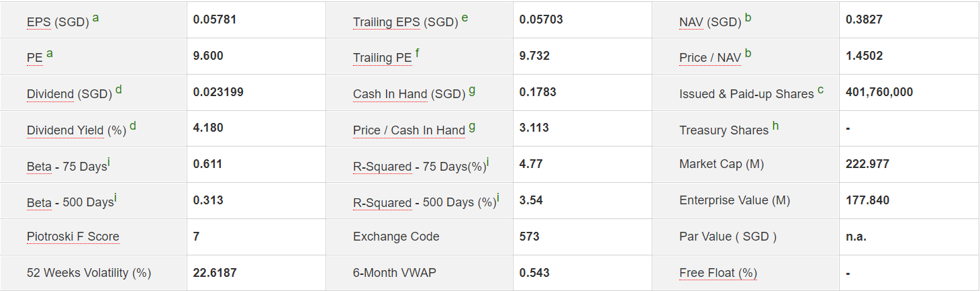
Task: Click the 52 Weeks Volatility value 22.6187
Action: point(214,273)
